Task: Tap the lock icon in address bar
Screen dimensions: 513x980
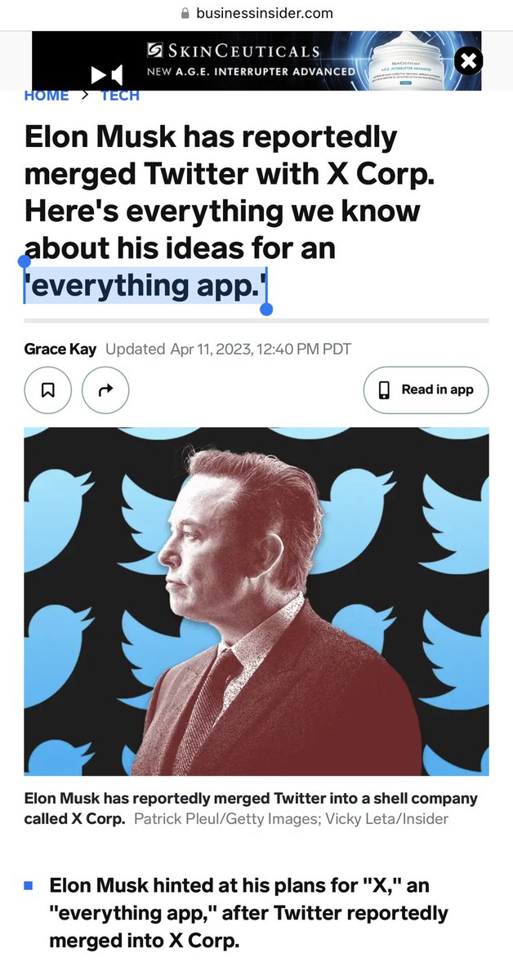Action: 185,13
